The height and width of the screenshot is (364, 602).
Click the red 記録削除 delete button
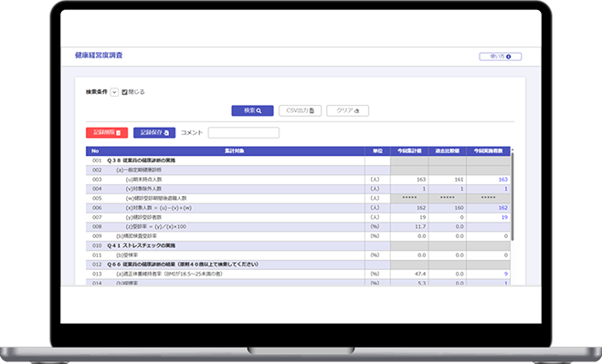(x=107, y=132)
